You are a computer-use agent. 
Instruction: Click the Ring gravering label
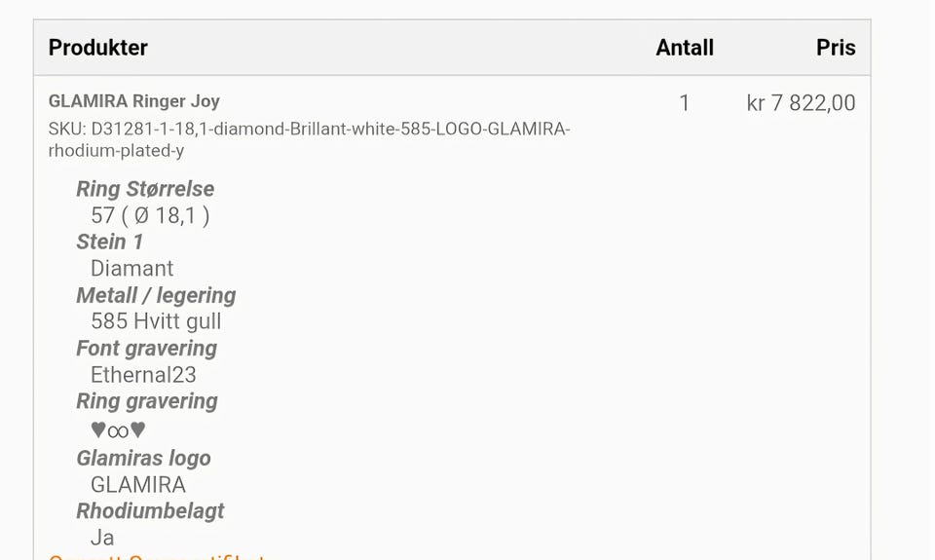[147, 401]
